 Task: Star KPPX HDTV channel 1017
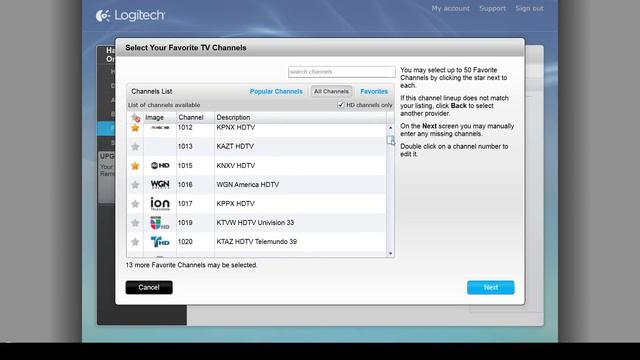135,204
